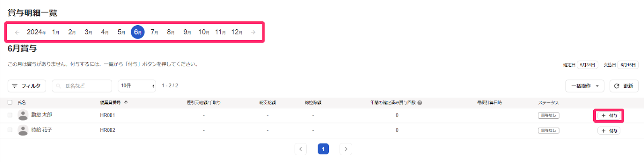Check the box for 勤怠 太郎 row

pyautogui.click(x=10, y=115)
